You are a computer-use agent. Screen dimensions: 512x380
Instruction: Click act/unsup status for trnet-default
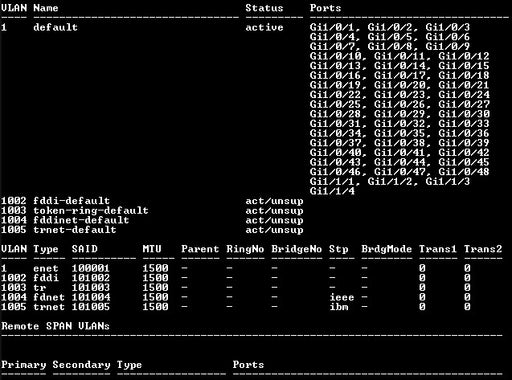point(274,230)
